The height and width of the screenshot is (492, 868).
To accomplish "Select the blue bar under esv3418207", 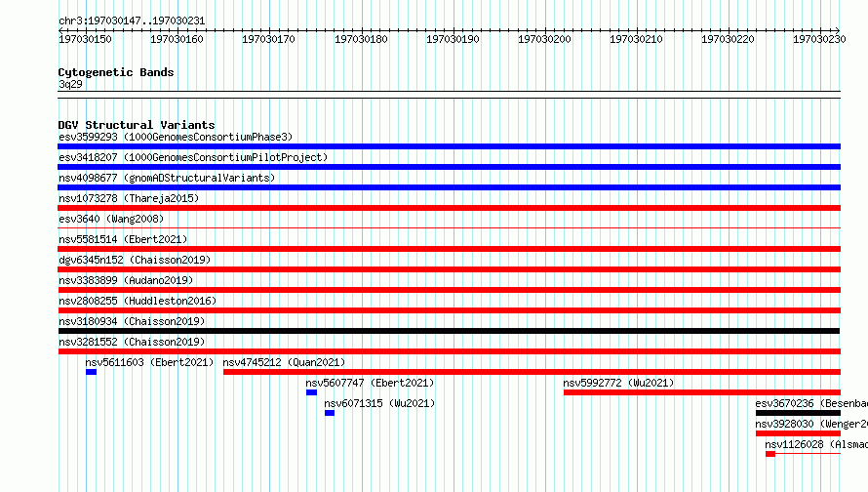I will tap(449, 167).
